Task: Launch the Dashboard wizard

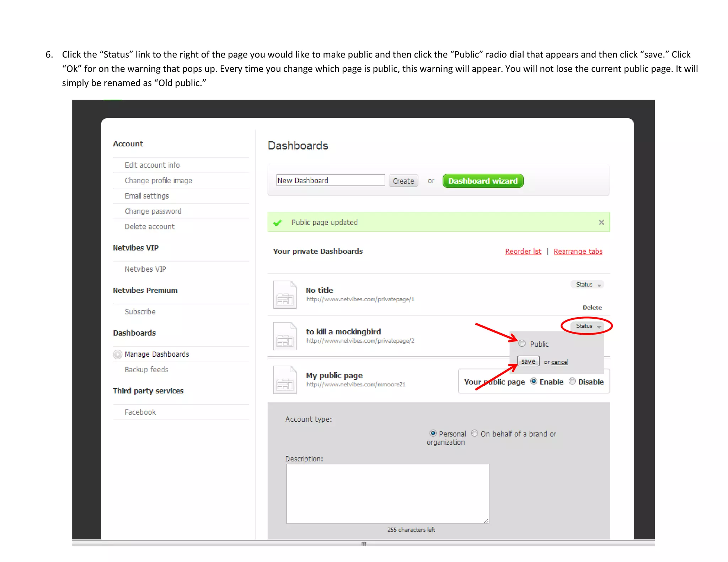Action: pos(483,181)
